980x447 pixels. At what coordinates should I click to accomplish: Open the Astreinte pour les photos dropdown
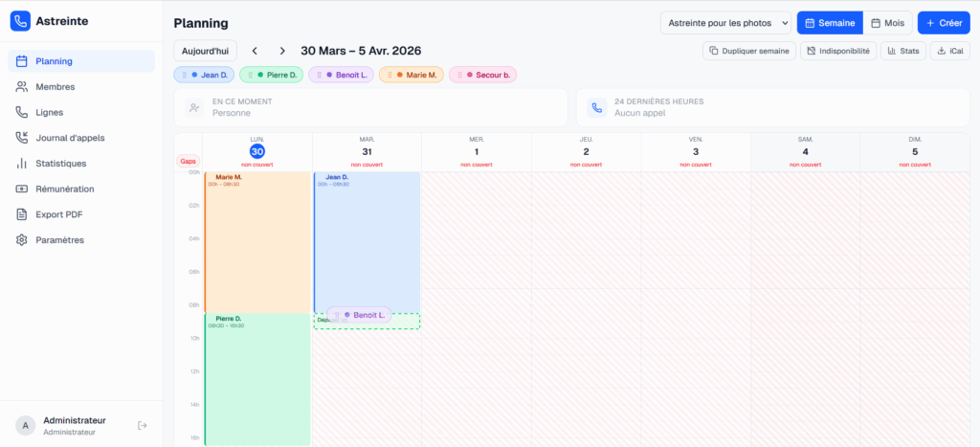point(725,23)
